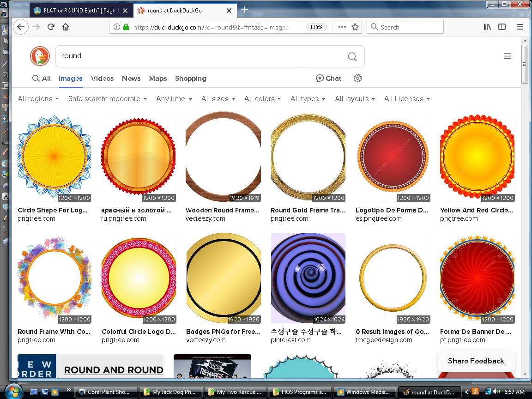Screen dimensions: 532x399
Task: Open the All Licenses dropdown
Action: click(x=407, y=99)
